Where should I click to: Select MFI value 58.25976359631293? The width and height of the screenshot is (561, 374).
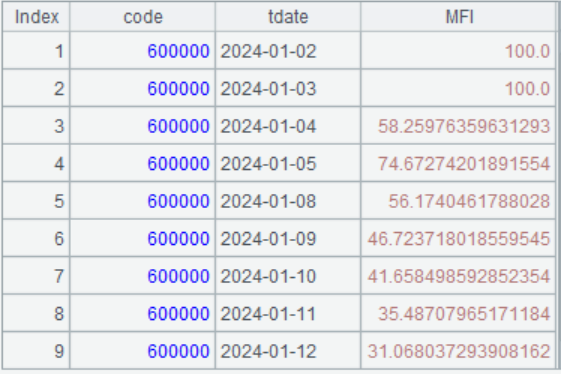459,126
